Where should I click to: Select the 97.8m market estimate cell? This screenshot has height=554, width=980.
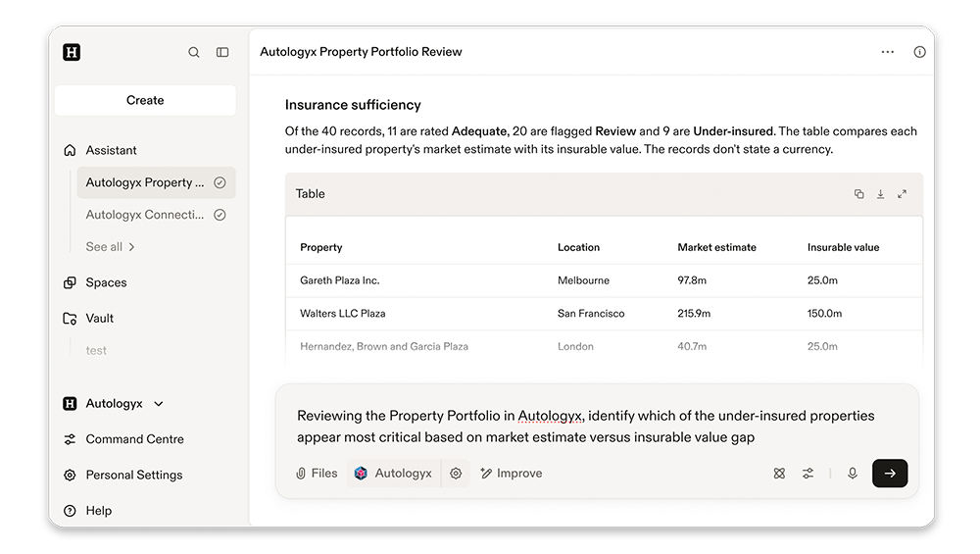tap(692, 280)
